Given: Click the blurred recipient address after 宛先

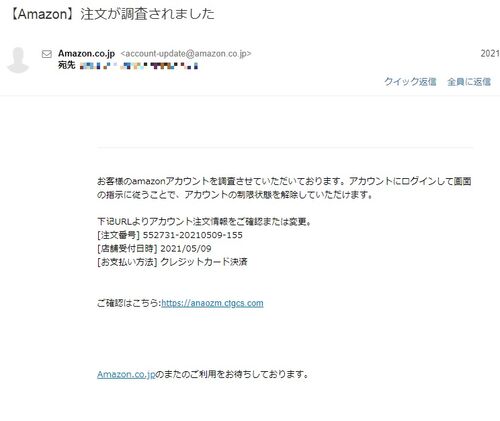Looking at the screenshot, I should (x=139, y=66).
